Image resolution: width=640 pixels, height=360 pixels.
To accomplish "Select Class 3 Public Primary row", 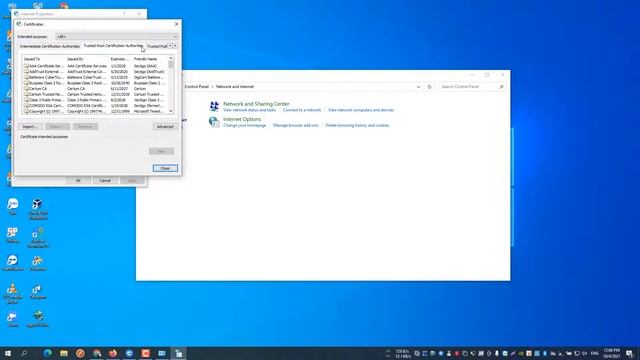I will (x=95, y=100).
